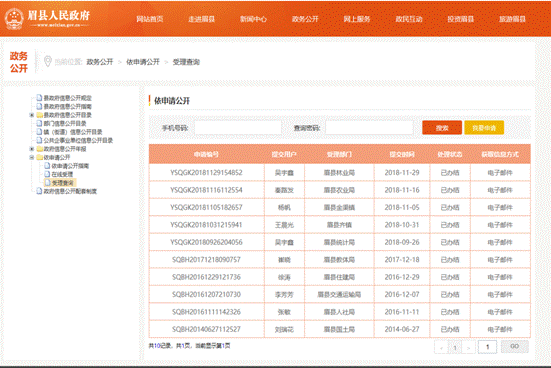Open the second top navigation item 走进眉县
The image size is (551, 368).
201,19
